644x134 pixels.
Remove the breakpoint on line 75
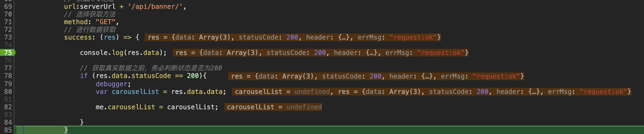tap(8, 52)
